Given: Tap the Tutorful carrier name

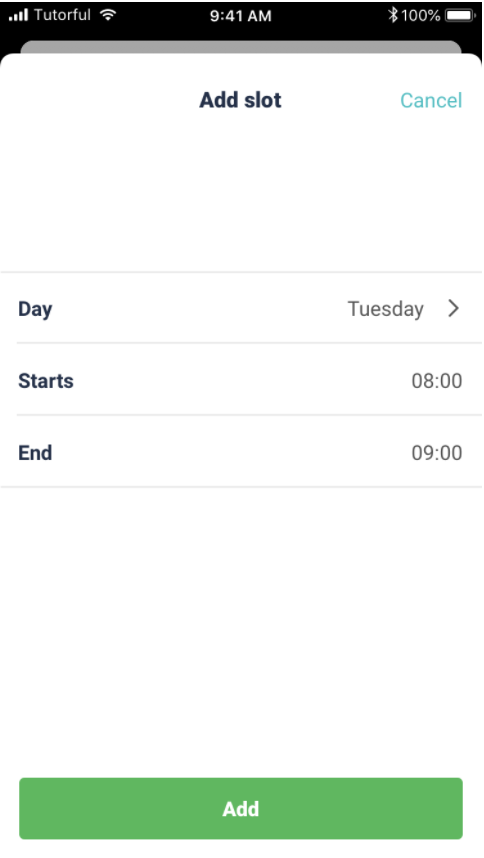Looking at the screenshot, I should point(62,15).
